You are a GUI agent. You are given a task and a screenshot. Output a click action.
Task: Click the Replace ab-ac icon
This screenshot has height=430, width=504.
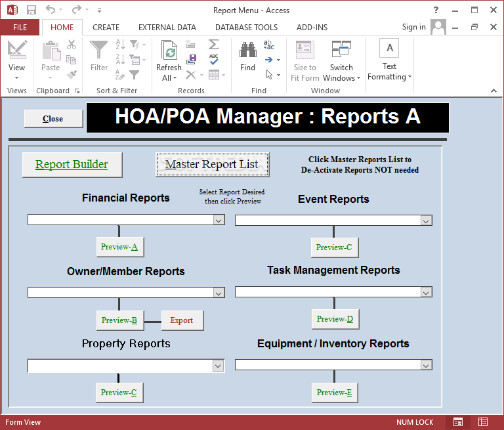[268, 45]
